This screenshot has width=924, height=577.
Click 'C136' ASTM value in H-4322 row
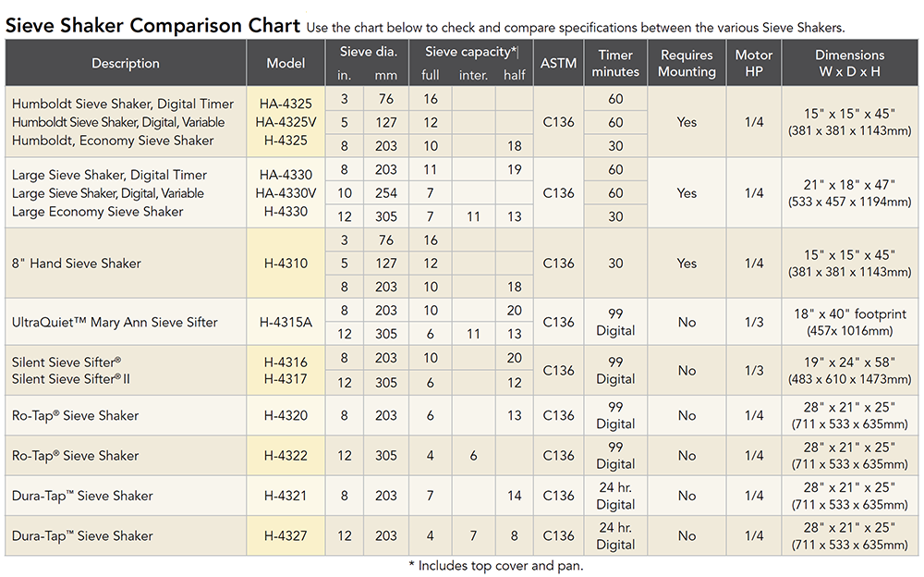(x=559, y=456)
